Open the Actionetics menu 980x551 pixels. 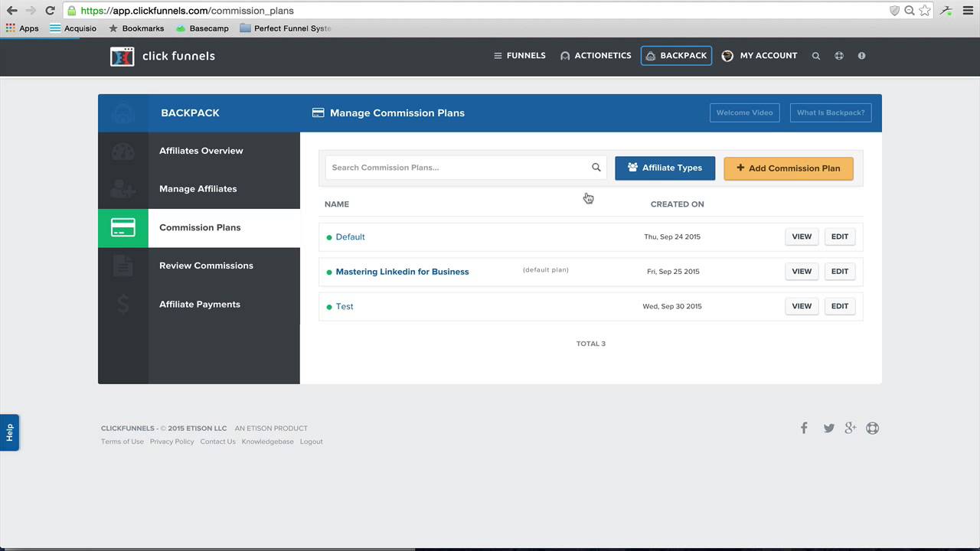click(596, 56)
